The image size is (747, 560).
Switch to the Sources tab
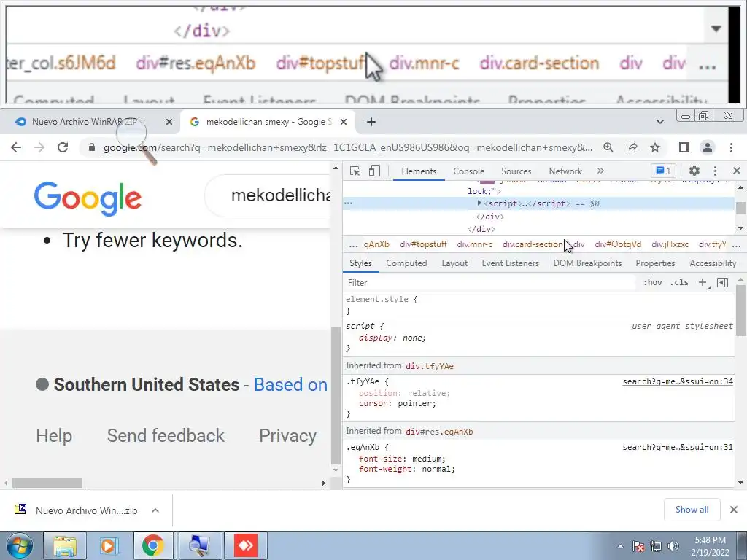(x=516, y=171)
